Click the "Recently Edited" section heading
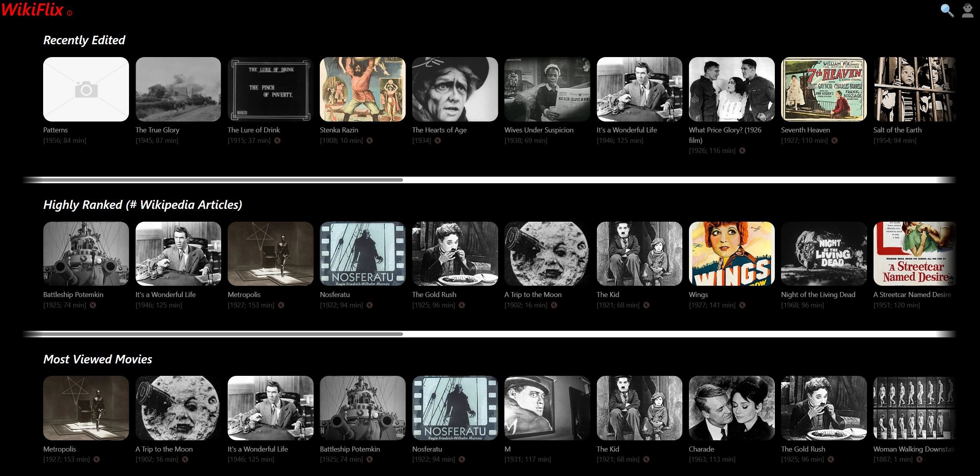The image size is (980, 476). (84, 40)
